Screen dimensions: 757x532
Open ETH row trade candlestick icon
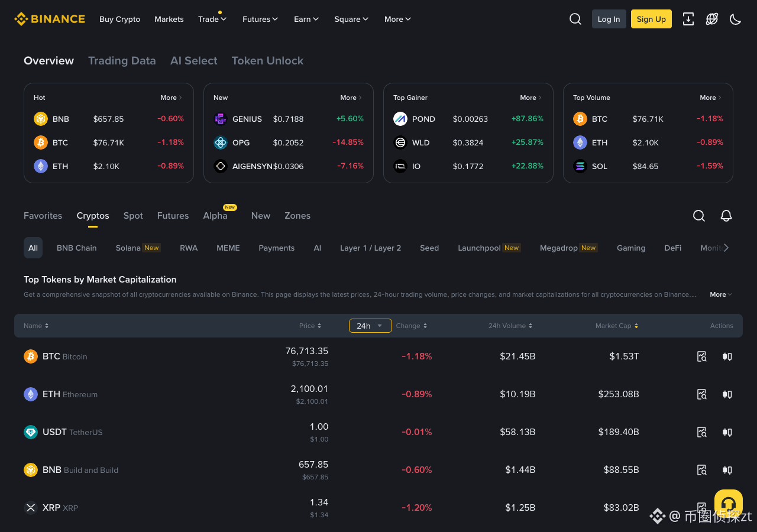[727, 394]
